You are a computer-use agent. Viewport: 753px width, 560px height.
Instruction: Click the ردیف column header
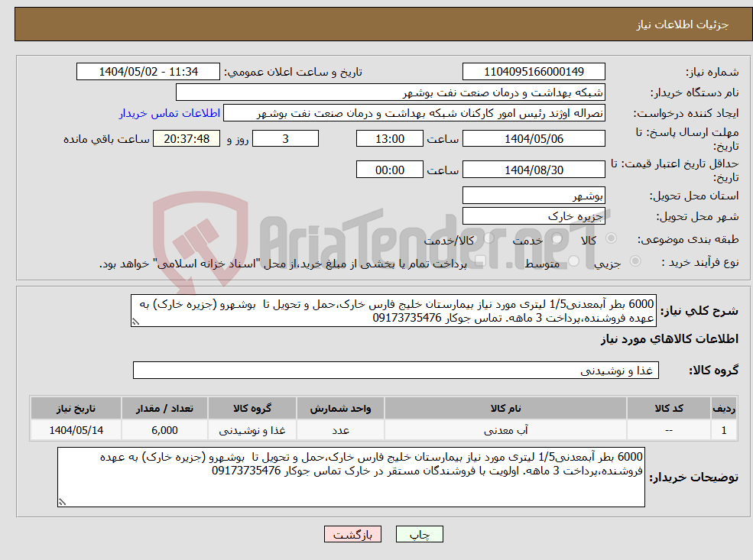724,409
